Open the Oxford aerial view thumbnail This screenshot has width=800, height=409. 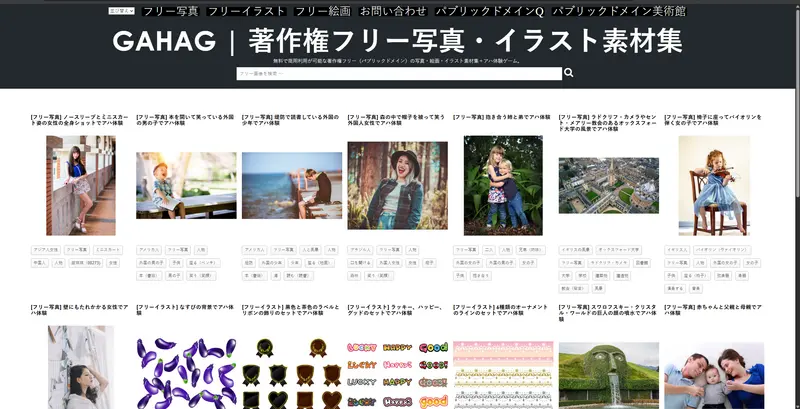point(609,185)
